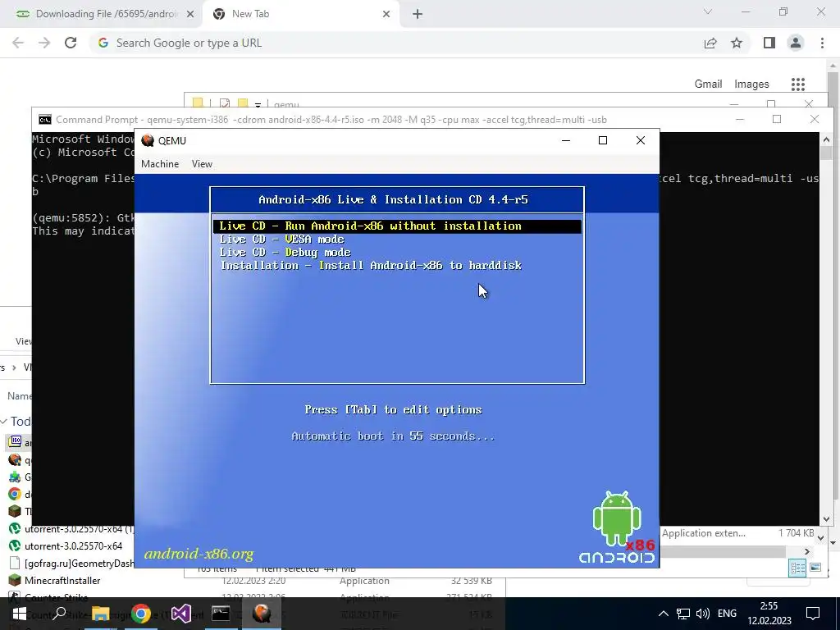Select Installation to harddisk entry
The width and height of the screenshot is (840, 630).
tap(371, 266)
